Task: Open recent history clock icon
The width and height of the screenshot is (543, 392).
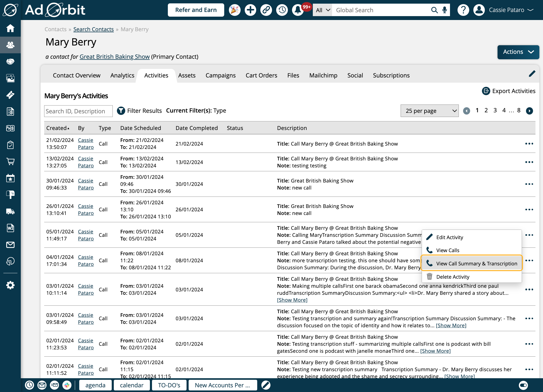Action: click(x=282, y=10)
